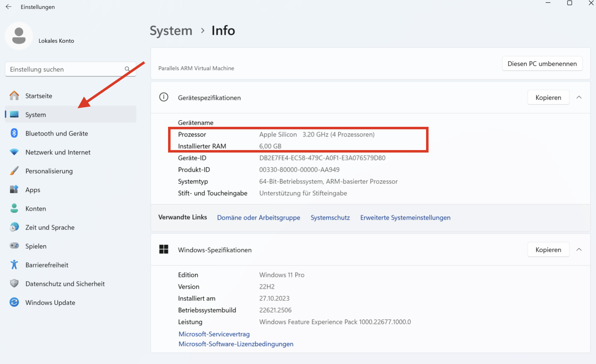Click the Systemtyp value 64-Bit-Betriebssystem
The image size is (596, 364).
click(328, 181)
